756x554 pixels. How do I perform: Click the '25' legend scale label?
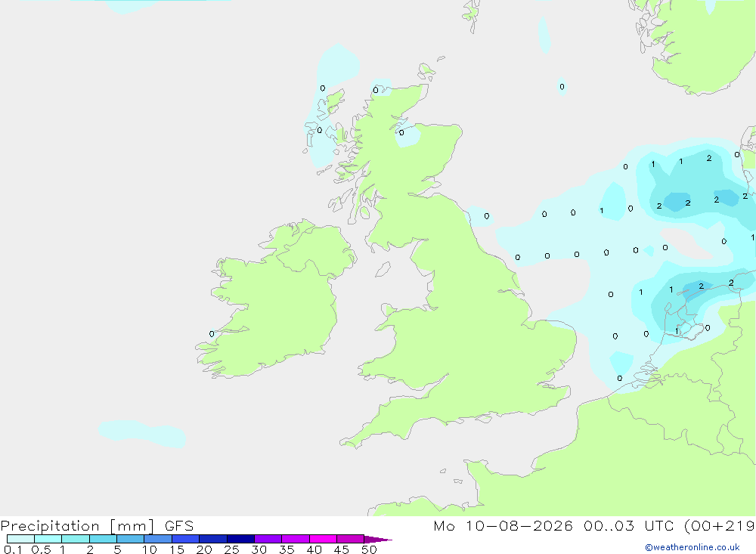(231, 549)
